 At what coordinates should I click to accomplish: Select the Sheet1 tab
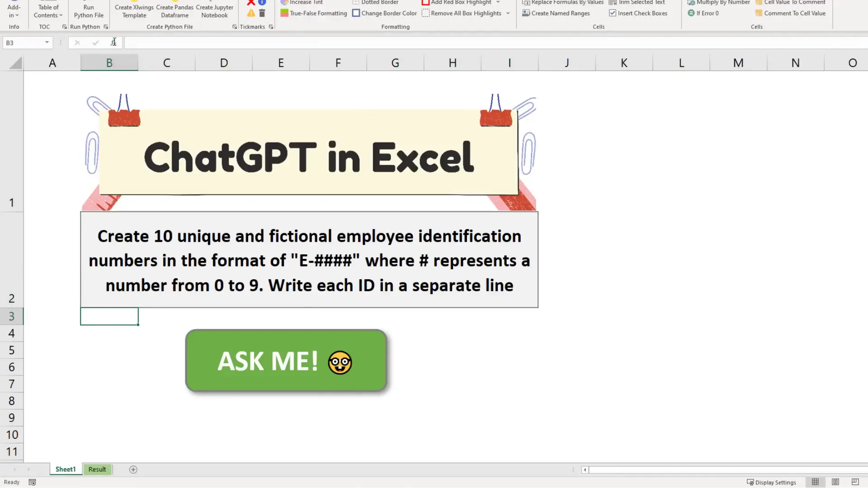(x=65, y=469)
